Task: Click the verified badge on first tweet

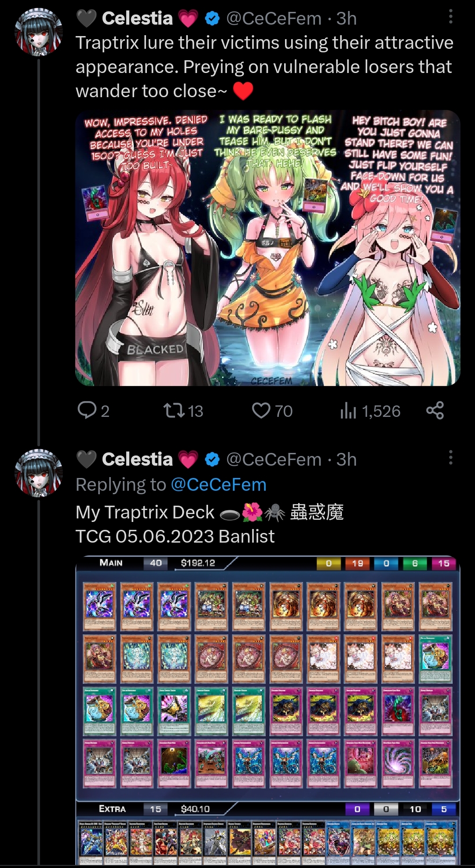Action: pyautogui.click(x=212, y=18)
